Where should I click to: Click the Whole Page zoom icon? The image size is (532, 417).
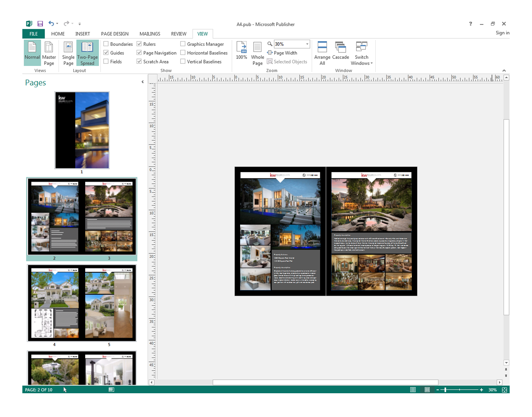[257, 52]
